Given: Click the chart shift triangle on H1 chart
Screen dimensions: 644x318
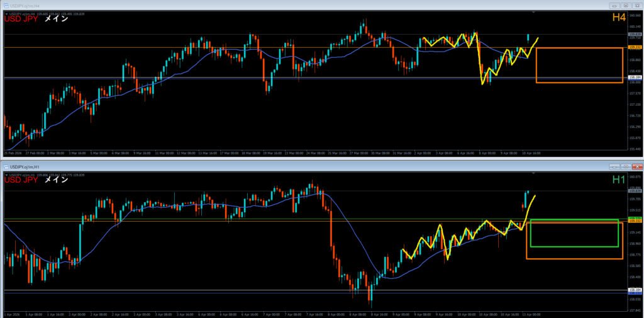Looking at the screenshot, I should pyautogui.click(x=533, y=173).
